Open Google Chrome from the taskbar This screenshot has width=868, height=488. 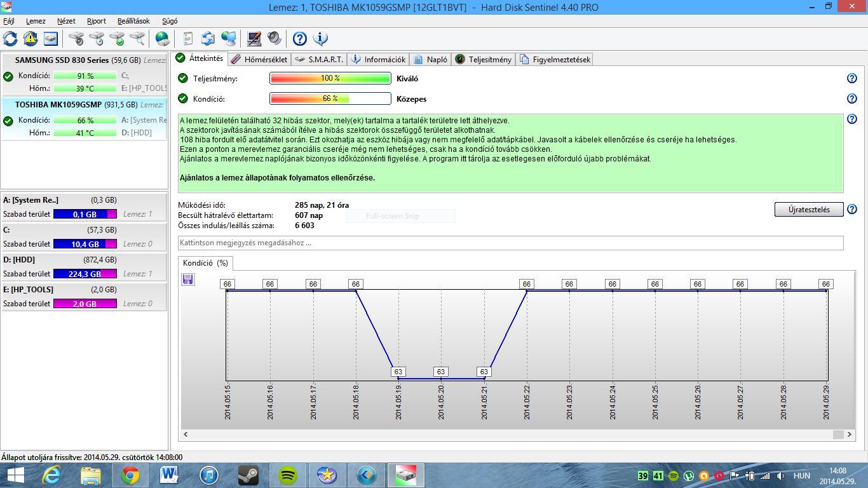tap(130, 475)
